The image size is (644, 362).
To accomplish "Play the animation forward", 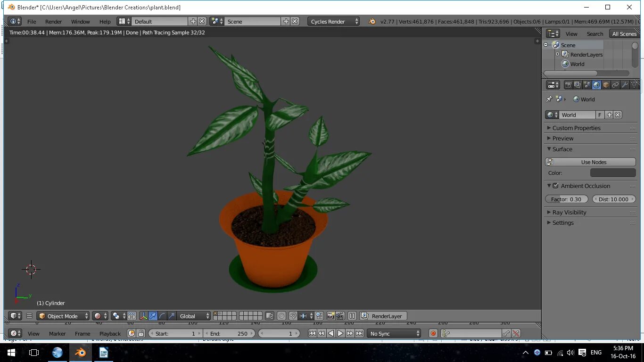I will pyautogui.click(x=340, y=333).
